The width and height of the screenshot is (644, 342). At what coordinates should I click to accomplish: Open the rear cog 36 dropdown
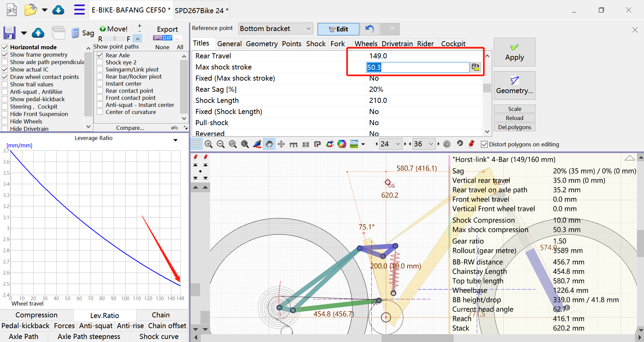pyautogui.click(x=431, y=144)
